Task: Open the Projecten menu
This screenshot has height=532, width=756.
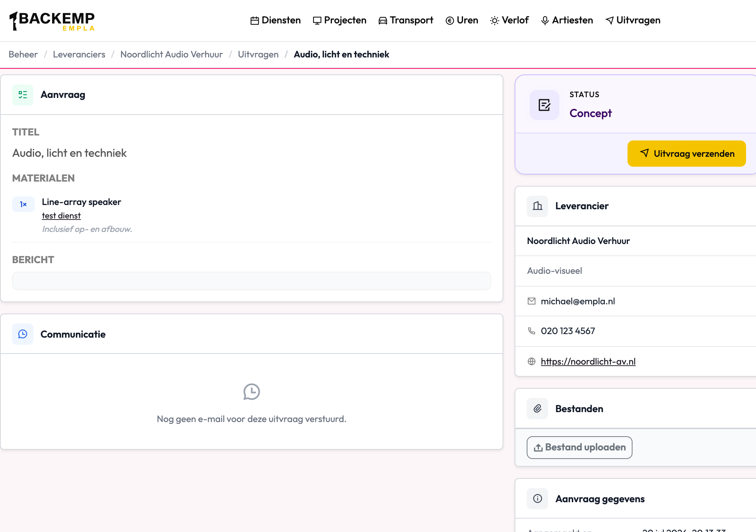Action: 339,20
